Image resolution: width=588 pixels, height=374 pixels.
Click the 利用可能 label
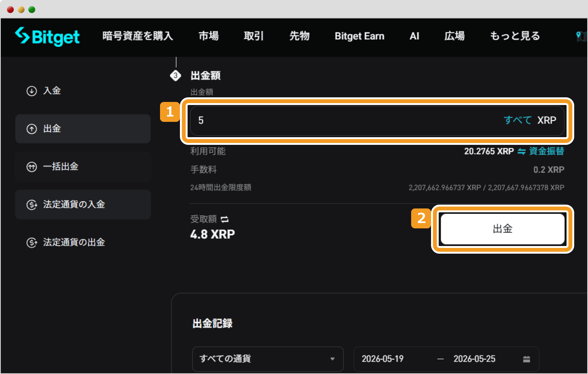pos(208,151)
